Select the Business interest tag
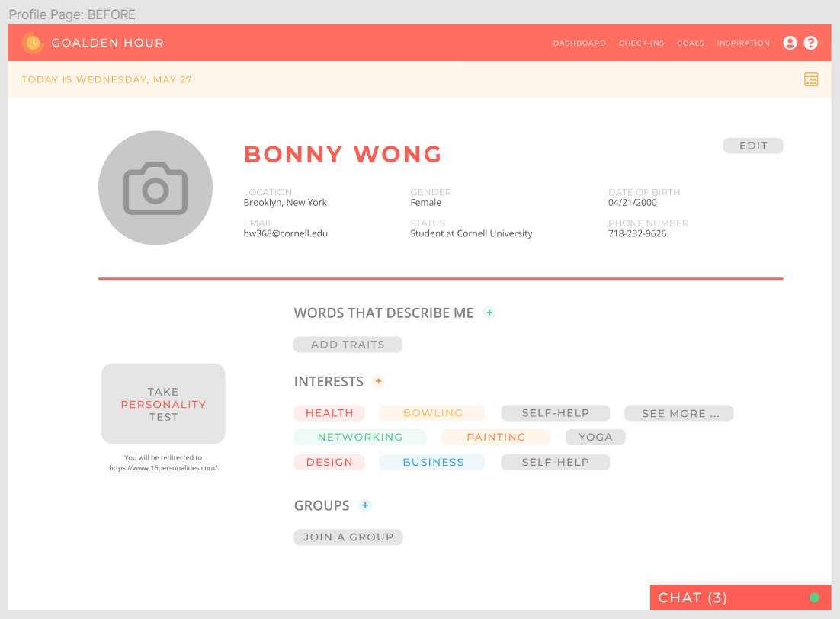This screenshot has height=619, width=840. (432, 463)
